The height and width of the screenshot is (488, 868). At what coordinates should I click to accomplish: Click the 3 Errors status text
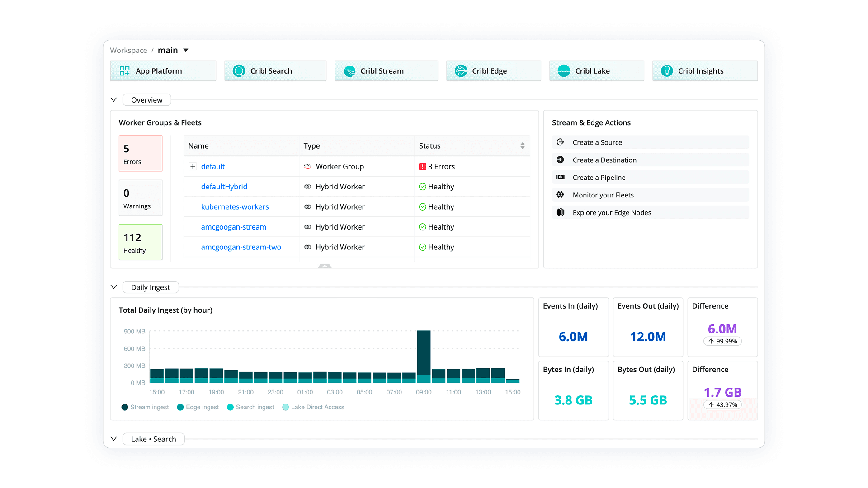point(441,167)
